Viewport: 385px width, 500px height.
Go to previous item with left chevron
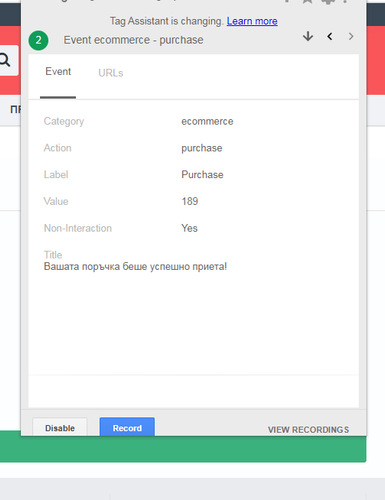(330, 36)
